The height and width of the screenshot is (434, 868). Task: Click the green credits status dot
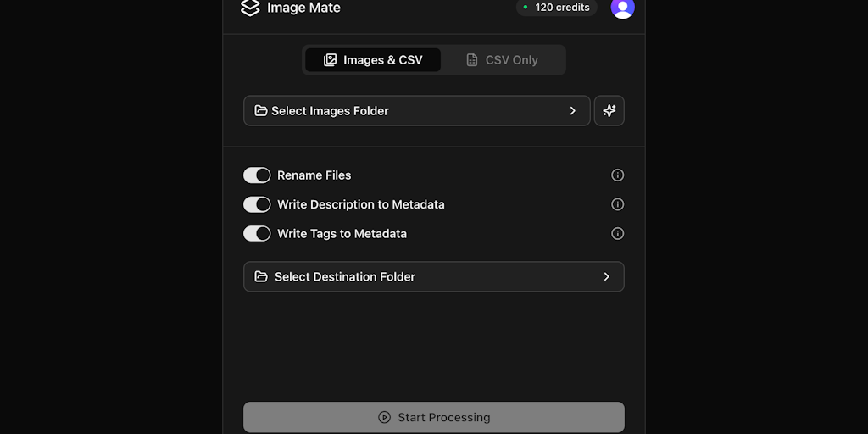point(526,8)
